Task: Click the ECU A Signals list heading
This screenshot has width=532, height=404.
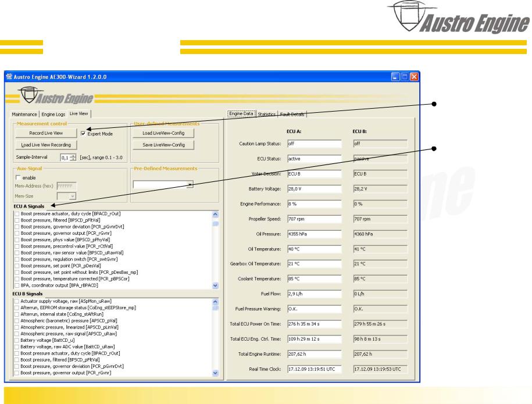Action: (29, 206)
